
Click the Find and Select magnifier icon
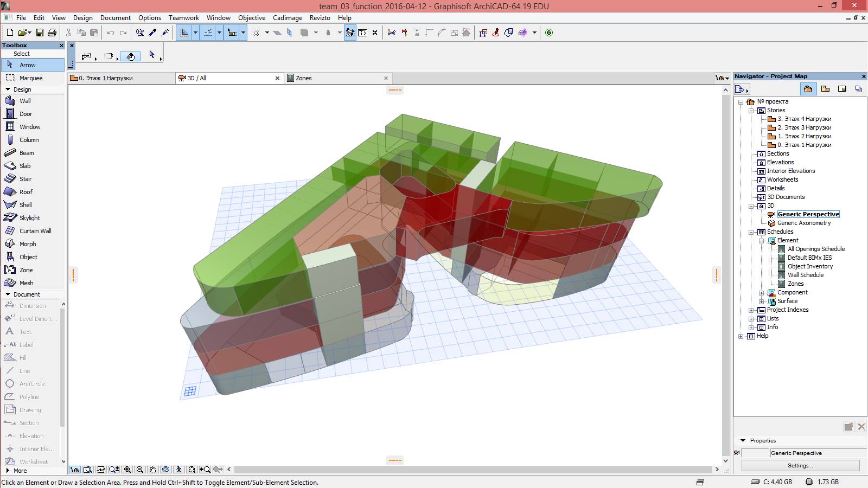pyautogui.click(x=140, y=33)
